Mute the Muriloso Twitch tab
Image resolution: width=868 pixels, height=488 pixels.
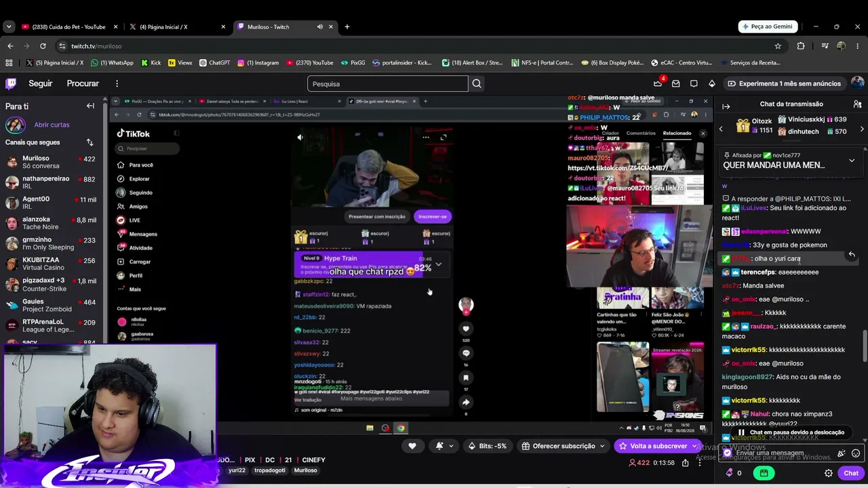click(320, 27)
